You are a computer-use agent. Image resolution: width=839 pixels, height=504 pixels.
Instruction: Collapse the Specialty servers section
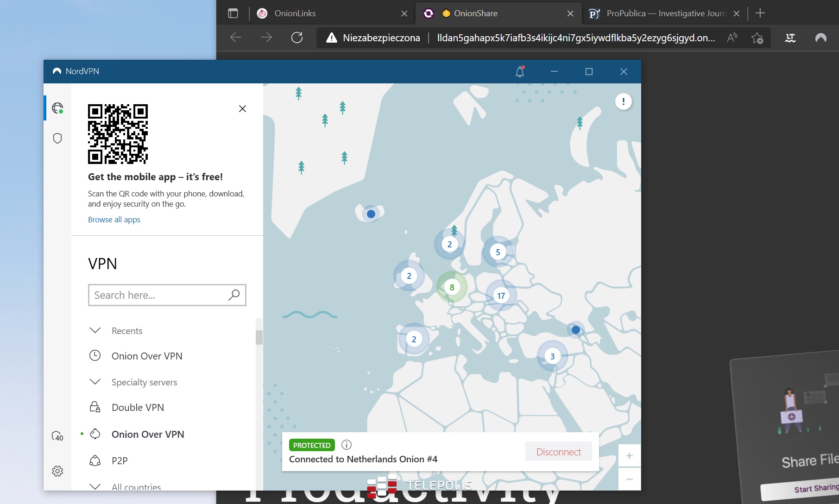click(95, 382)
